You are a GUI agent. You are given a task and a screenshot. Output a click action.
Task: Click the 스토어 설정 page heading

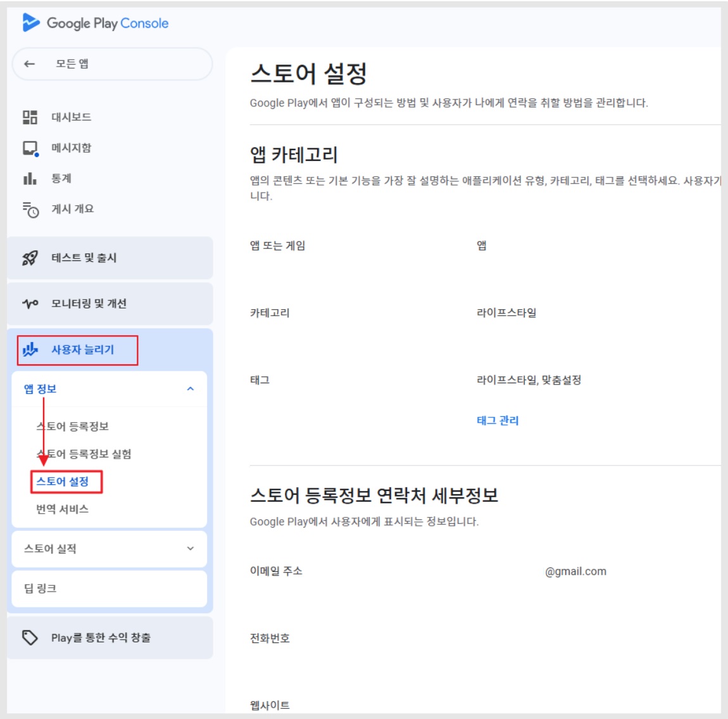click(x=308, y=73)
